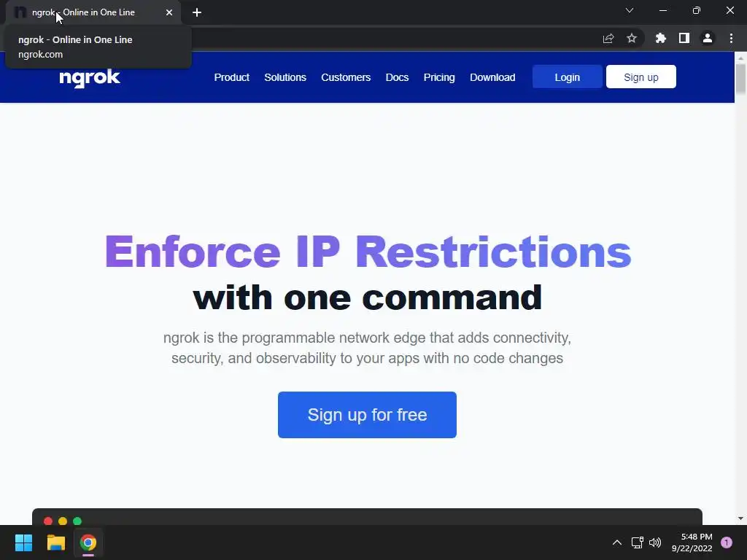Click the ngrok logo in header

pyautogui.click(x=90, y=78)
